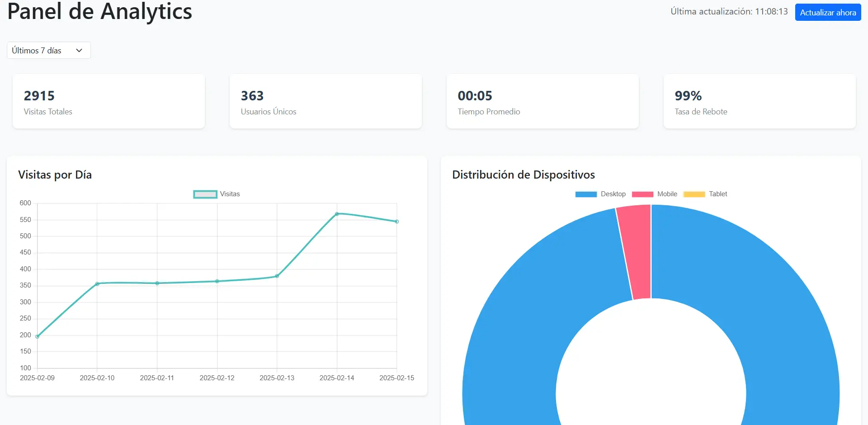Image resolution: width=868 pixels, height=425 pixels.
Task: Click the 'Distribución de Dispositivos' title
Action: point(524,175)
